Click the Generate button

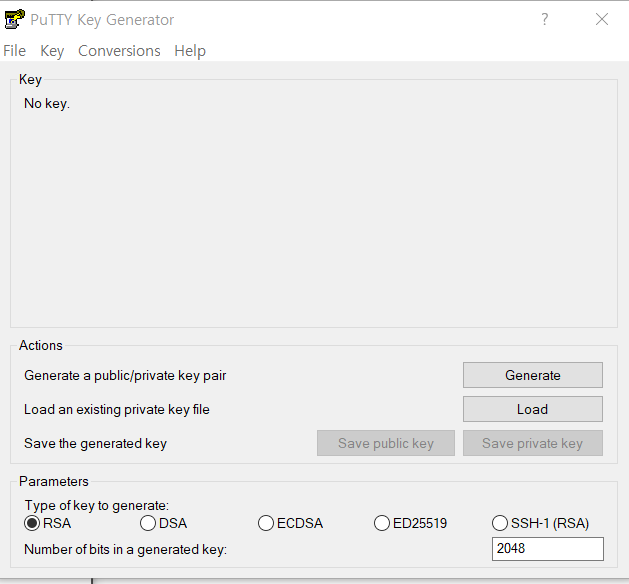[x=533, y=375]
